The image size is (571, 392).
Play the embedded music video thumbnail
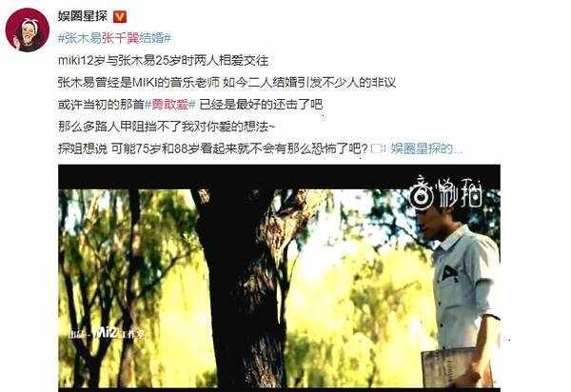click(x=279, y=278)
